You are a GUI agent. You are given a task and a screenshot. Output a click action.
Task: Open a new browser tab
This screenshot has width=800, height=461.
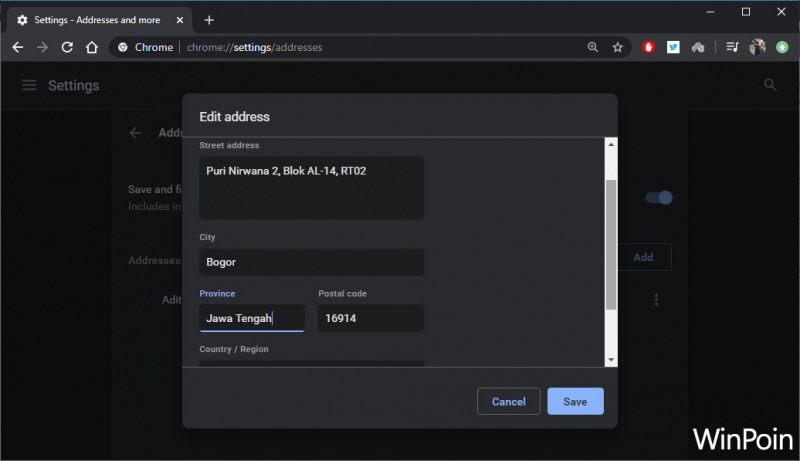pyautogui.click(x=209, y=20)
